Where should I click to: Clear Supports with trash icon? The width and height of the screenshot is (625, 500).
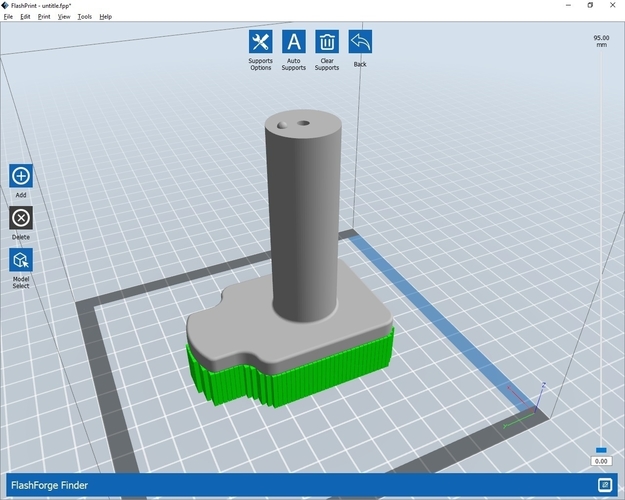click(x=327, y=41)
